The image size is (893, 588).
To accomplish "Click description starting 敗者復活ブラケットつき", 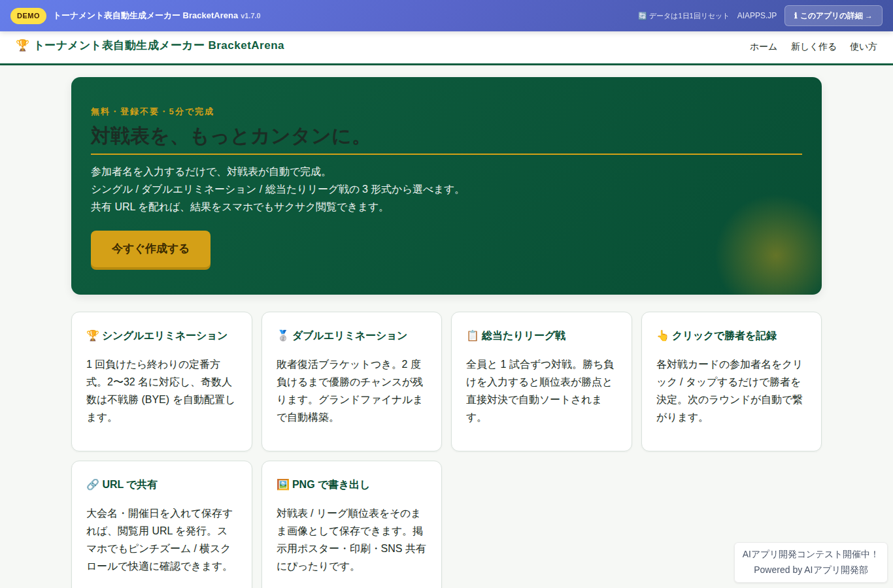I will 350,391.
